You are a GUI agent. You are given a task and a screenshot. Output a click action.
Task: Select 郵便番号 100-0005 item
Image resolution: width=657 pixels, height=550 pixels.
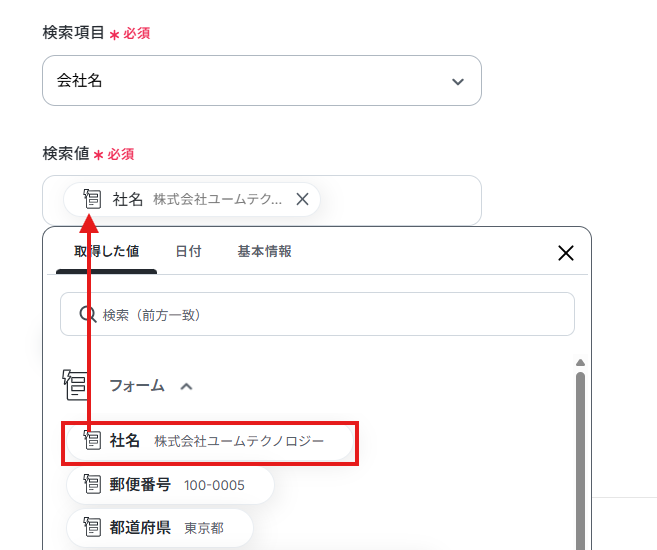coord(171,485)
